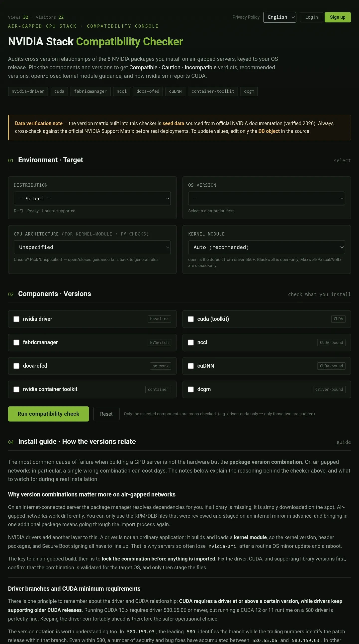Click the 'Driver branches and CUDA minimum requirements' heading
Screen dimensions: 359x644
tap(74, 589)
